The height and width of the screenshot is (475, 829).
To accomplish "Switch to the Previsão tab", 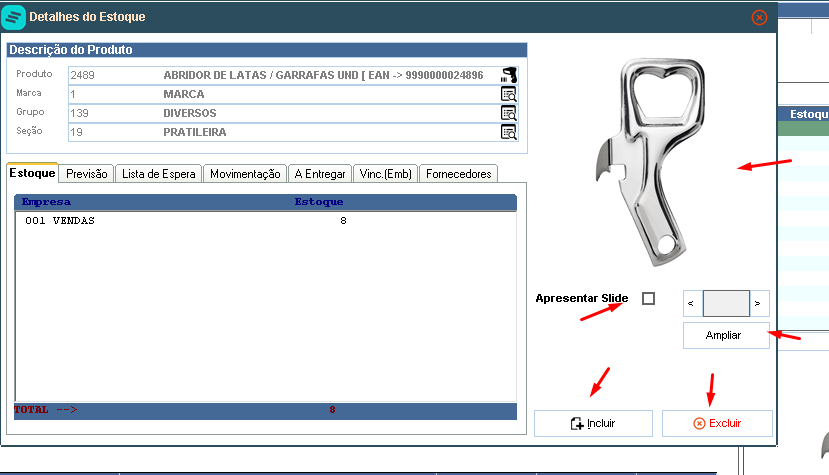I will tap(87, 174).
